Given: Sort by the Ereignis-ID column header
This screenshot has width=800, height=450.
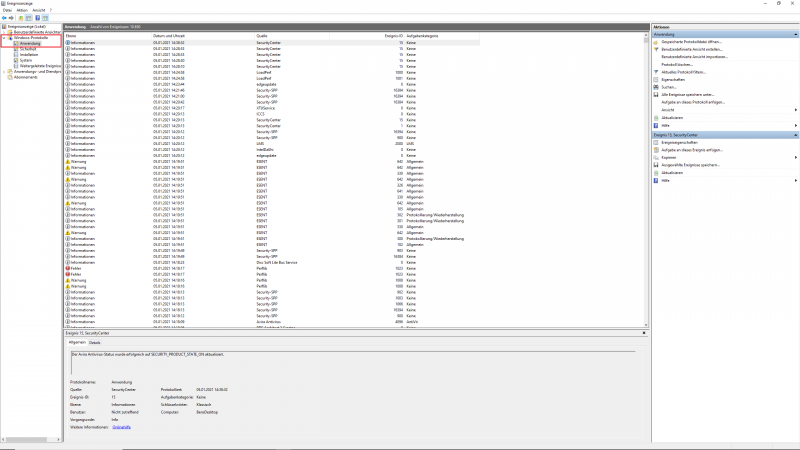Looking at the screenshot, I should (366, 36).
